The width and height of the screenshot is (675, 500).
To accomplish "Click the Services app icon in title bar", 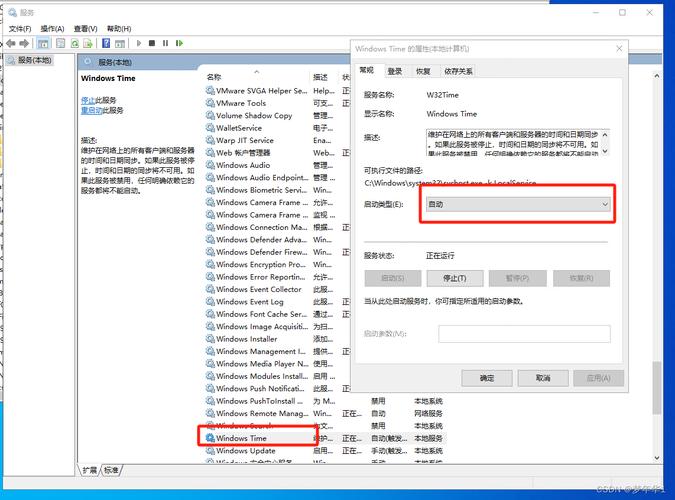I will [x=12, y=12].
